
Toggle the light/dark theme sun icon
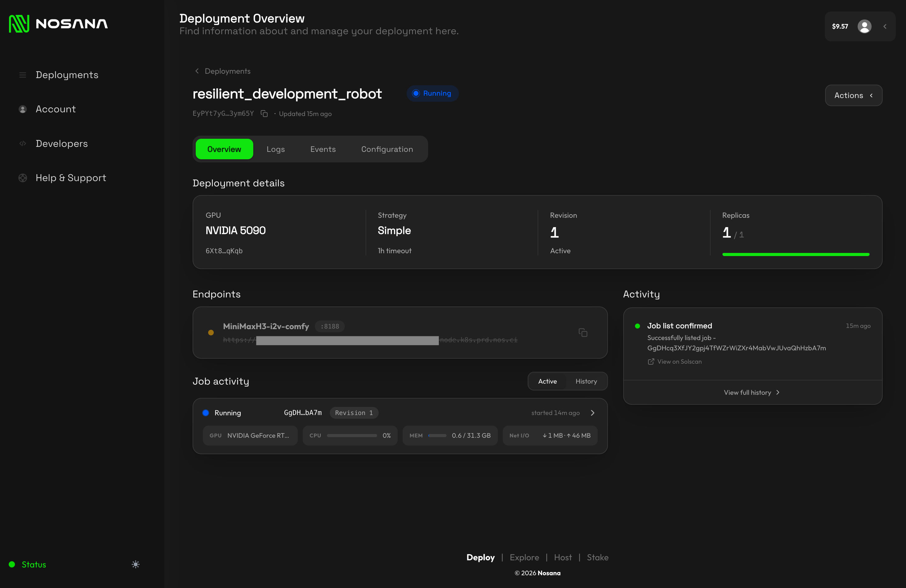tap(136, 564)
